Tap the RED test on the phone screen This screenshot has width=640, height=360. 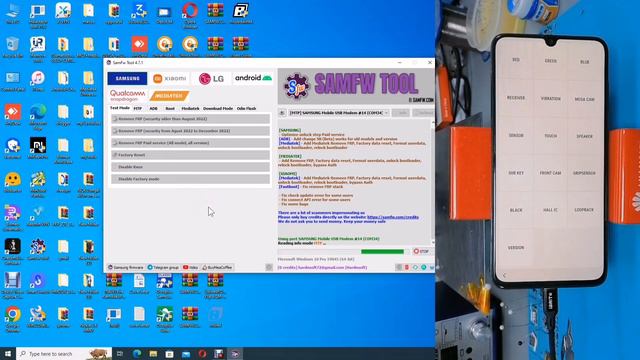[516, 60]
